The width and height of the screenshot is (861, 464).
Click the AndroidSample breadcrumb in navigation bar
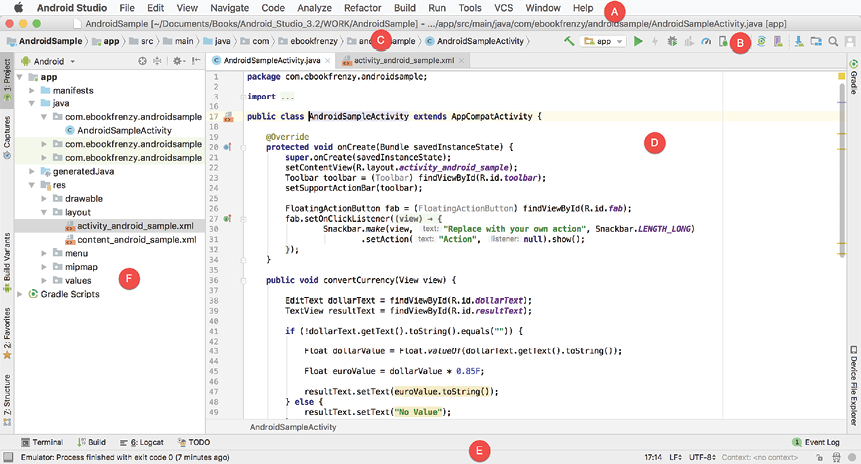click(44, 41)
